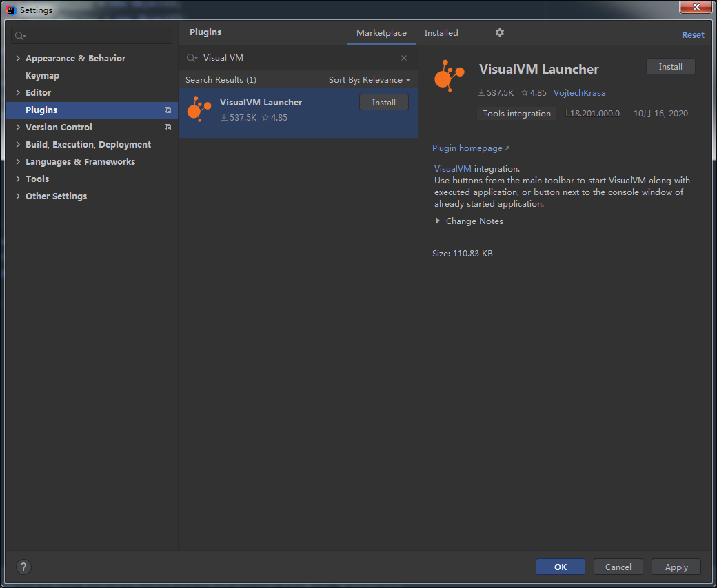Expand Other Settings section
Image resolution: width=717 pixels, height=588 pixels.
click(x=18, y=196)
